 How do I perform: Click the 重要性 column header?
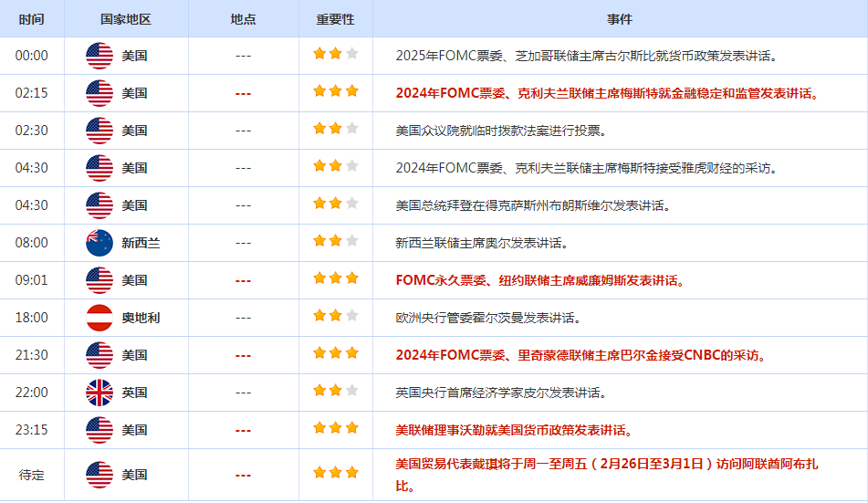pyautogui.click(x=336, y=19)
